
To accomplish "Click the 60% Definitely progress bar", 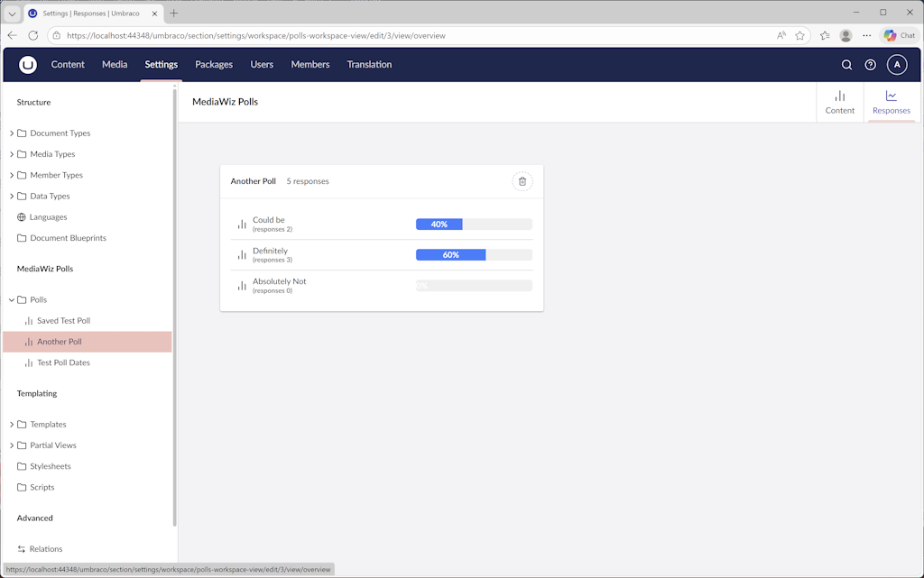I will point(474,255).
